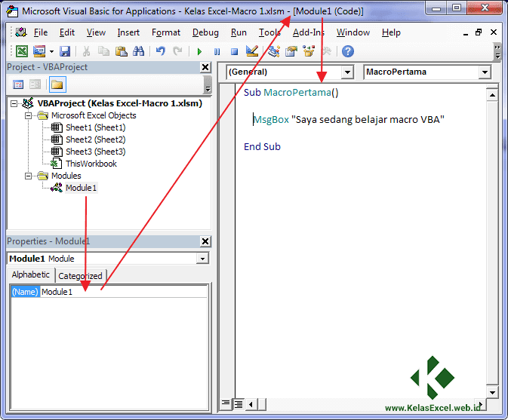
Task: Close the Project - VBAProject panel
Action: tap(205, 67)
